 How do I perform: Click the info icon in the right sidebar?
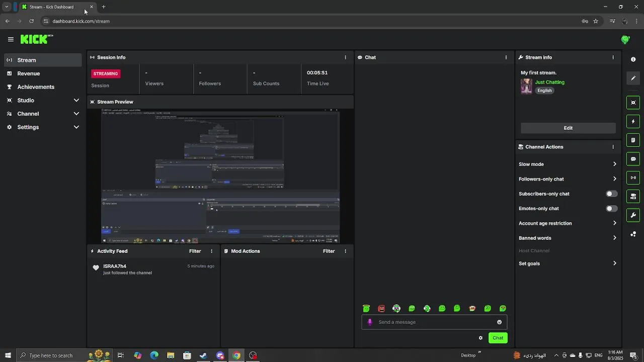click(633, 59)
